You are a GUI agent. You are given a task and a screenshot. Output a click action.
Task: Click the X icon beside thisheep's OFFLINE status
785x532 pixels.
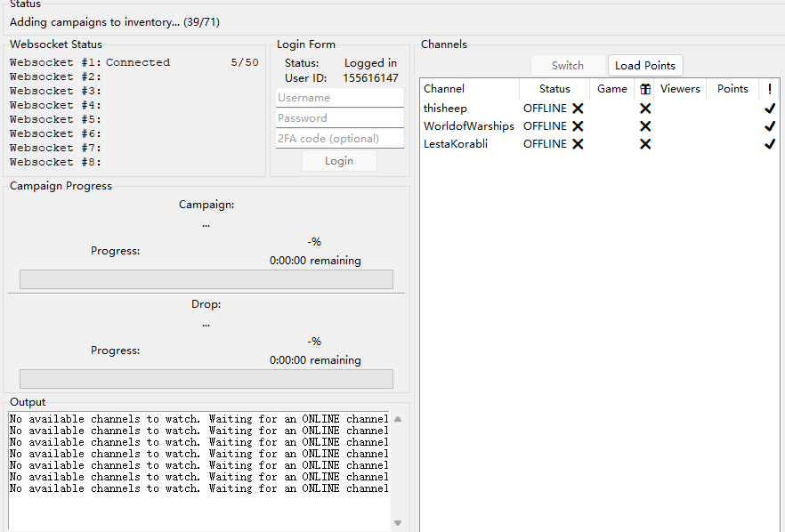tap(577, 108)
